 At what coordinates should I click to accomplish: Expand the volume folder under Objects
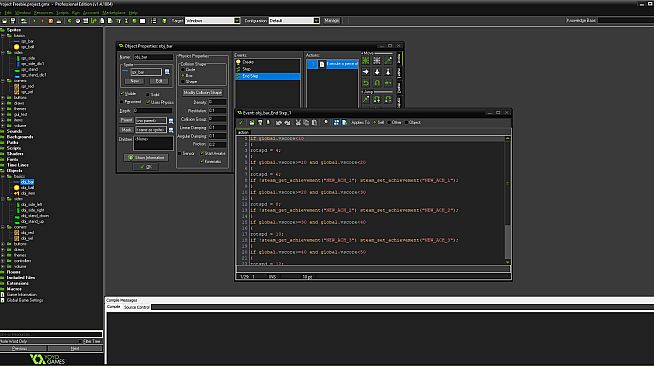[x=3, y=266]
